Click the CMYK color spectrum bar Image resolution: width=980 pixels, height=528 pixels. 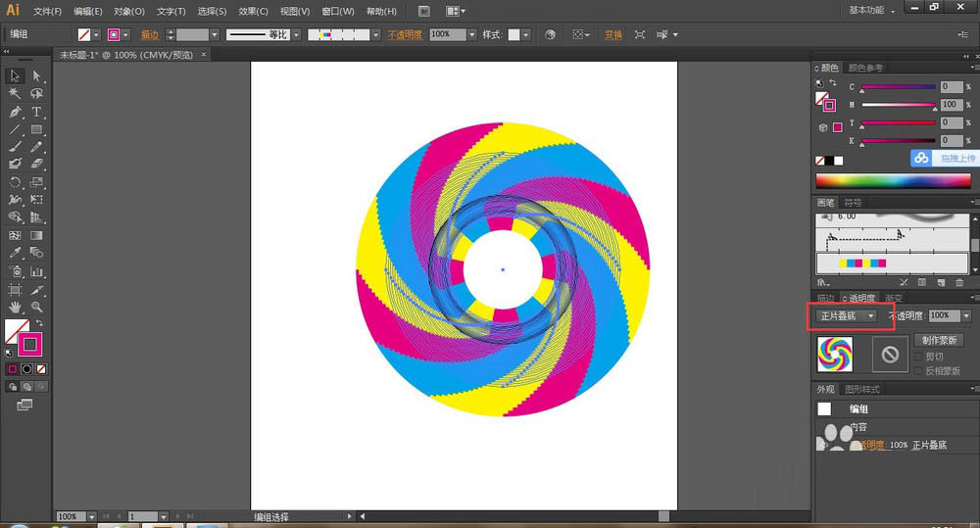892,180
